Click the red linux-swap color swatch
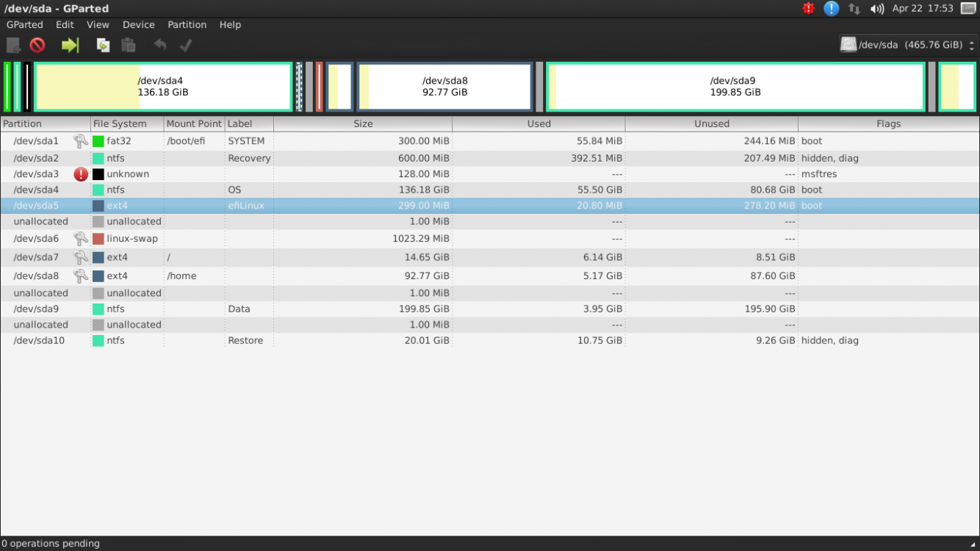 98,239
